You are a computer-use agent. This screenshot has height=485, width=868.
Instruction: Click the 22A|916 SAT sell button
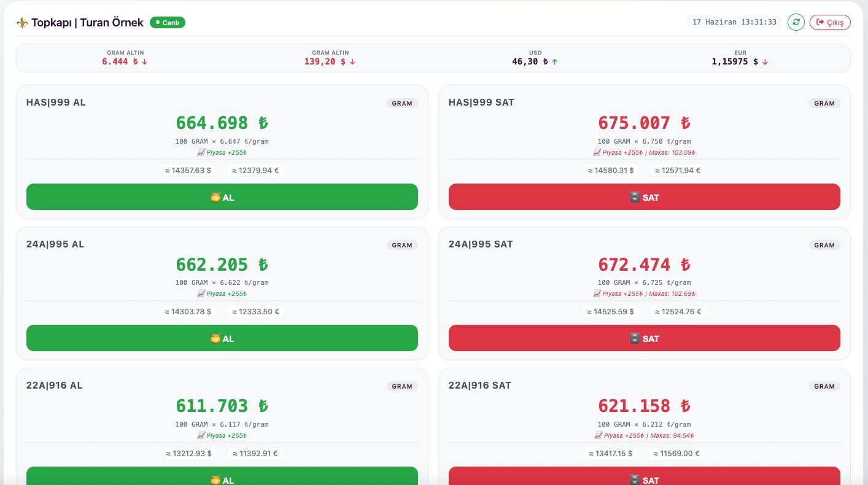point(645,476)
